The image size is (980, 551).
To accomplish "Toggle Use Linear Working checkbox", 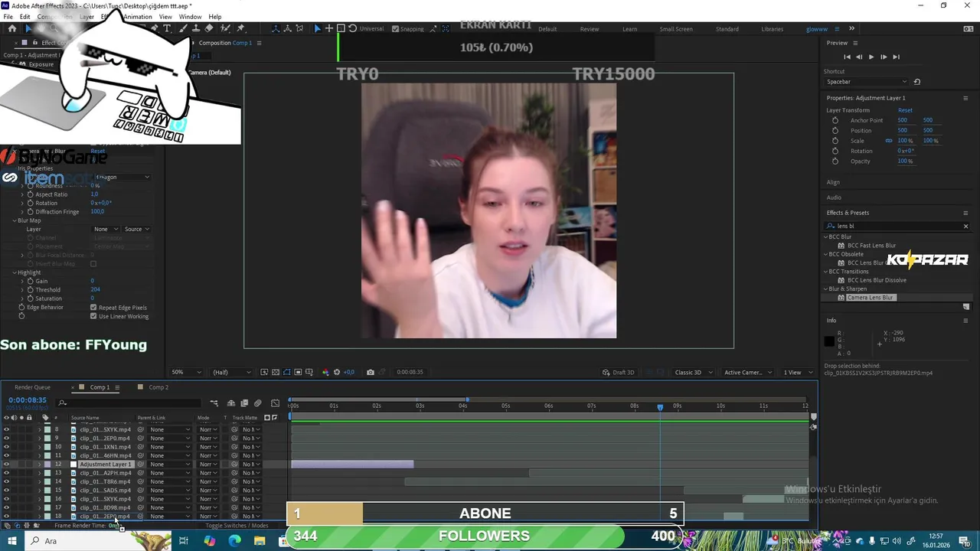I will coord(93,316).
